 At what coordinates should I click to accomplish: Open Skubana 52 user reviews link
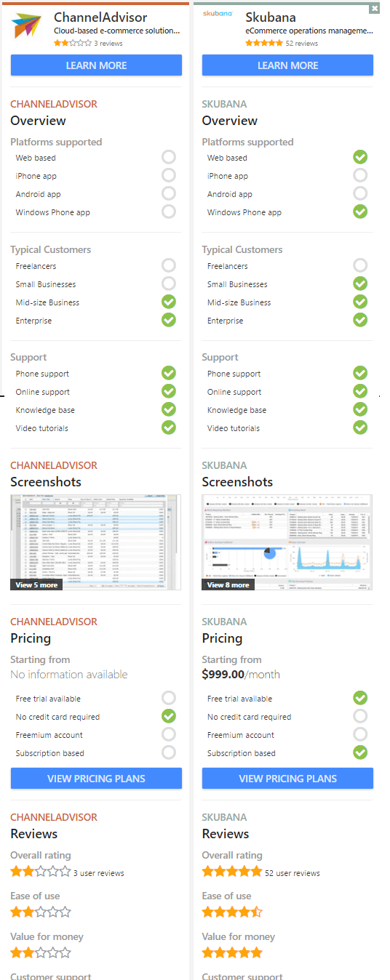(292, 873)
